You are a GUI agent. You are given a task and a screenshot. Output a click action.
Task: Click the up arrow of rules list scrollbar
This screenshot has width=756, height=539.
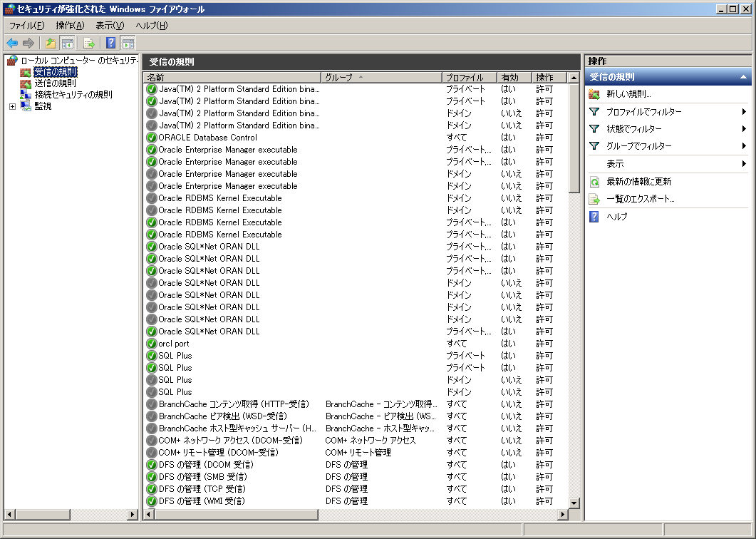pos(574,78)
